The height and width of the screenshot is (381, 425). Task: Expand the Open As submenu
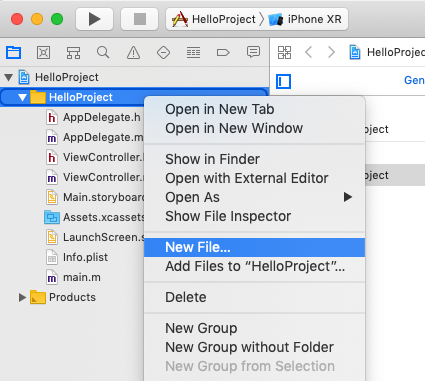click(254, 197)
